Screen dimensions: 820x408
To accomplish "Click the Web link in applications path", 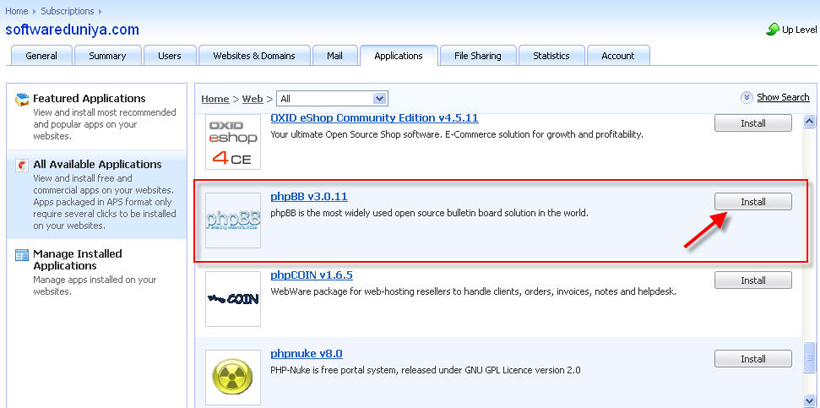I will pos(252,98).
